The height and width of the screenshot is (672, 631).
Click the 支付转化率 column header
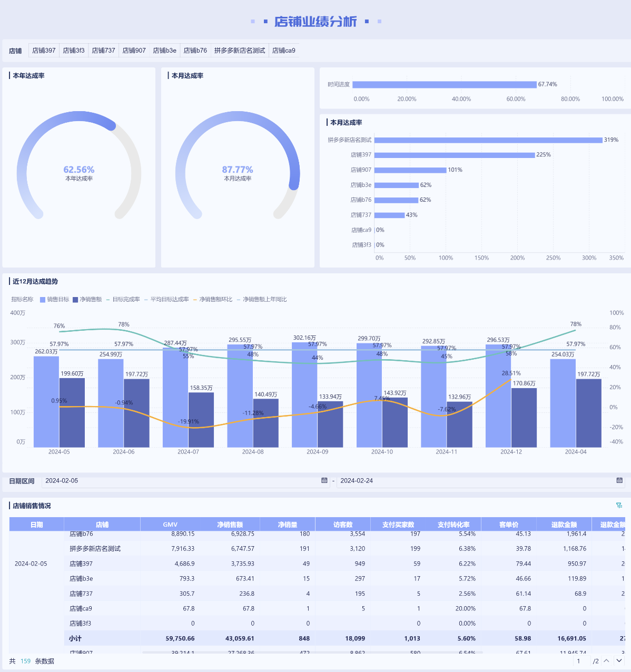coord(453,525)
